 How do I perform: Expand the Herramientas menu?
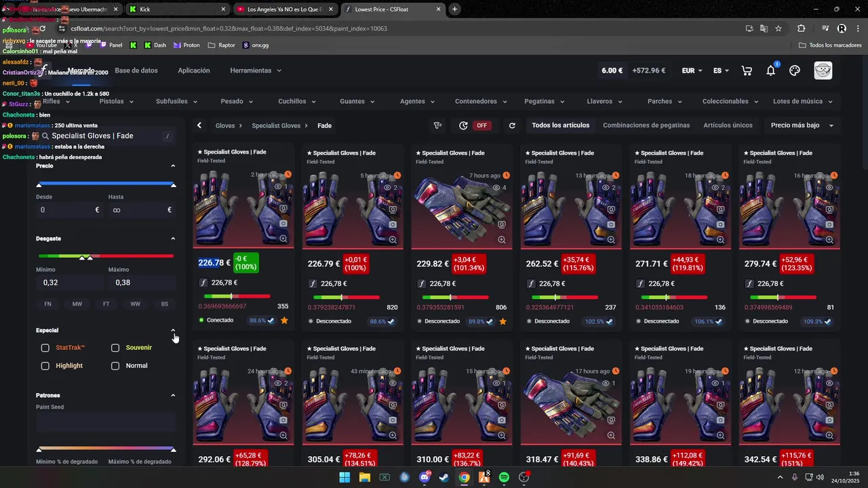(x=255, y=70)
